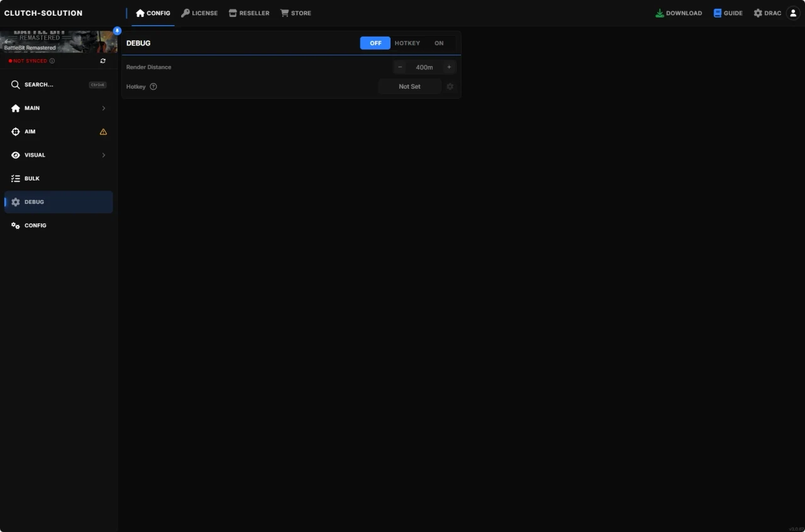Click the back arrow on BattleBit banner
The image size is (805, 532).
click(8, 41)
